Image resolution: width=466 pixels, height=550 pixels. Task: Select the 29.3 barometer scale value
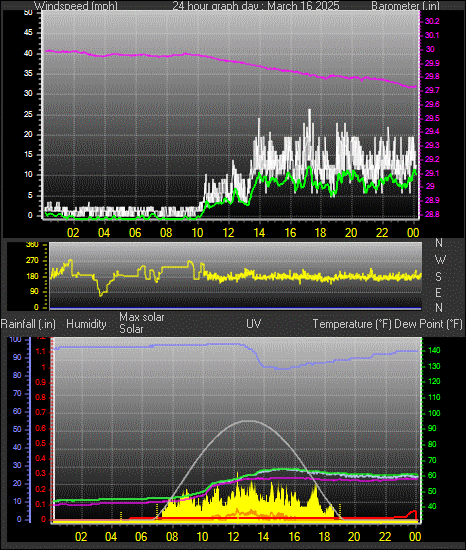[x=432, y=145]
